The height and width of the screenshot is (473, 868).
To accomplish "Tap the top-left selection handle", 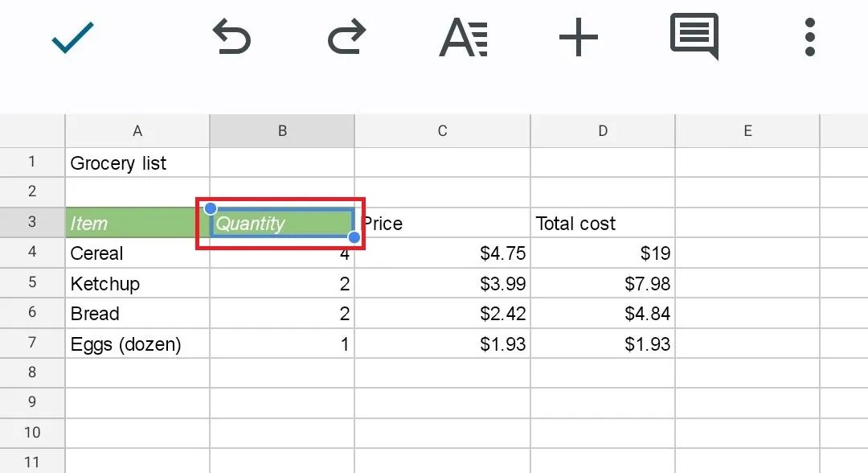I will pyautogui.click(x=211, y=208).
